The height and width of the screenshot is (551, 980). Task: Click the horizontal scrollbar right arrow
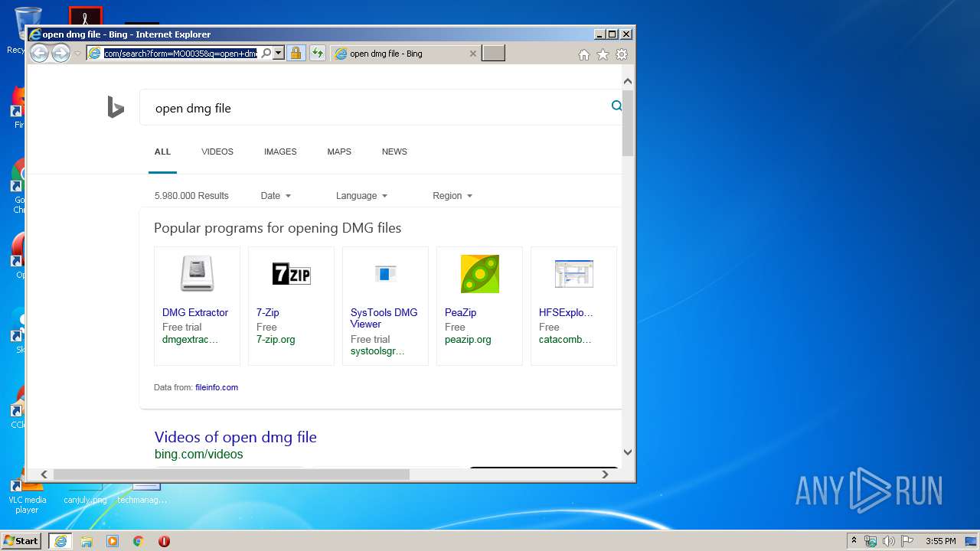click(x=605, y=474)
